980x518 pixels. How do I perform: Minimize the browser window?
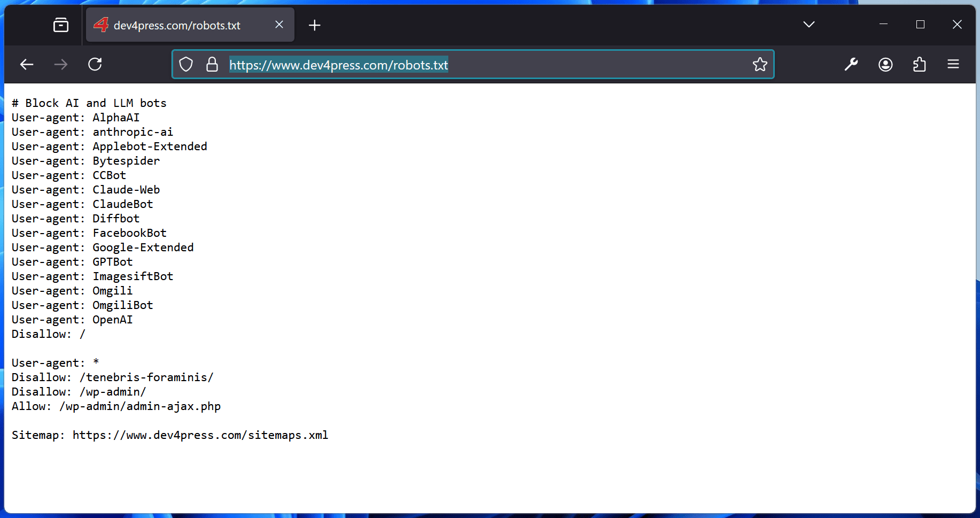click(x=884, y=25)
